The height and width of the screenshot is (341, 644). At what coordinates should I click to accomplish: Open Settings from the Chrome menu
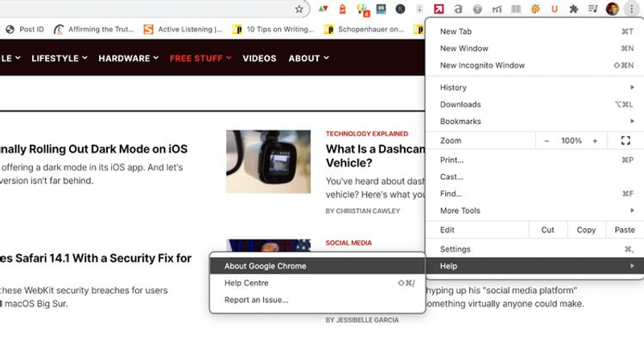(535, 249)
